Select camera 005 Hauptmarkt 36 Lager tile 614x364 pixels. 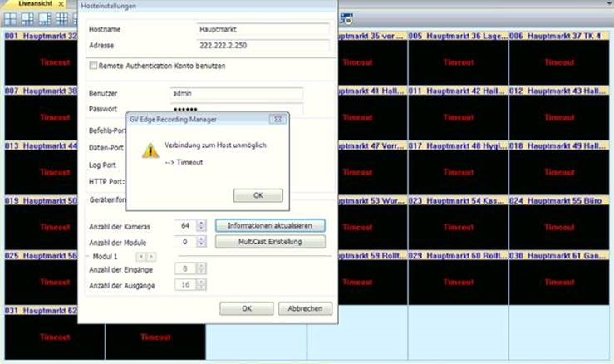pyautogui.click(x=458, y=59)
